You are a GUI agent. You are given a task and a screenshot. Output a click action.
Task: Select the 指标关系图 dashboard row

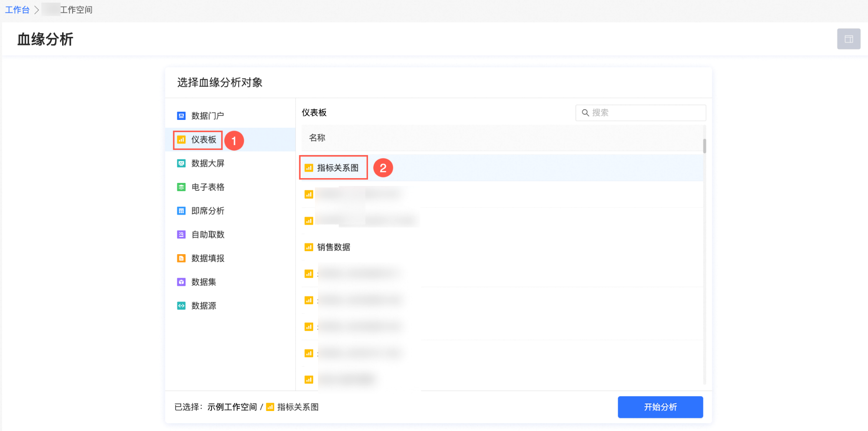pyautogui.click(x=502, y=168)
